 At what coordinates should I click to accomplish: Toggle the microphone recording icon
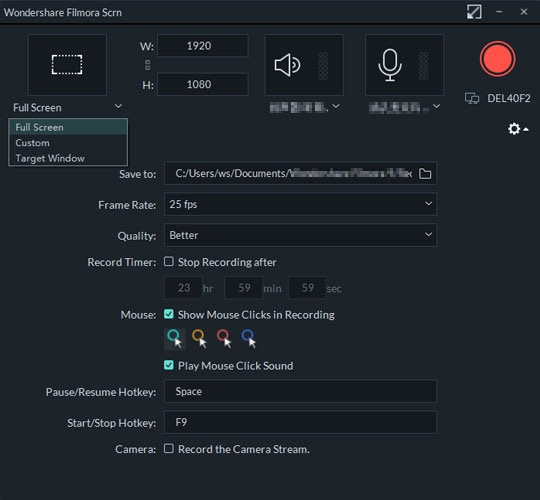coord(390,65)
